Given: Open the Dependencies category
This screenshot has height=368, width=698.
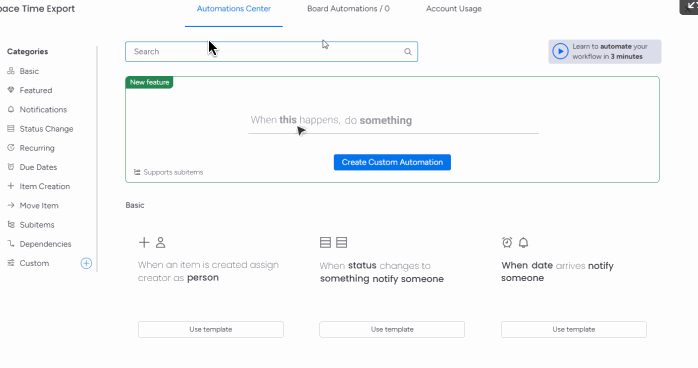Looking at the screenshot, I should tap(45, 244).
